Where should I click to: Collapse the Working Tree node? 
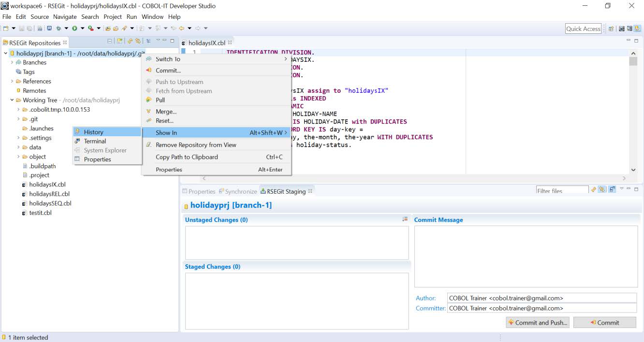12,100
